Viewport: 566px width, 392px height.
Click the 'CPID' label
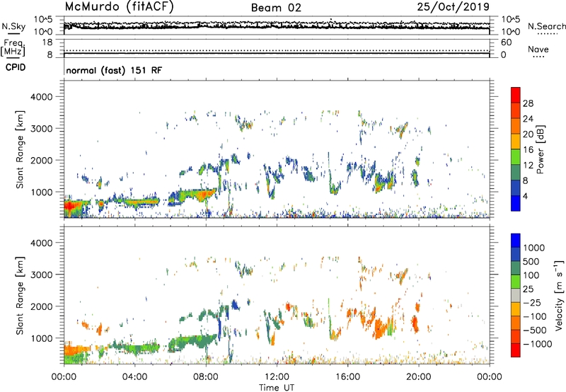[x=16, y=67]
